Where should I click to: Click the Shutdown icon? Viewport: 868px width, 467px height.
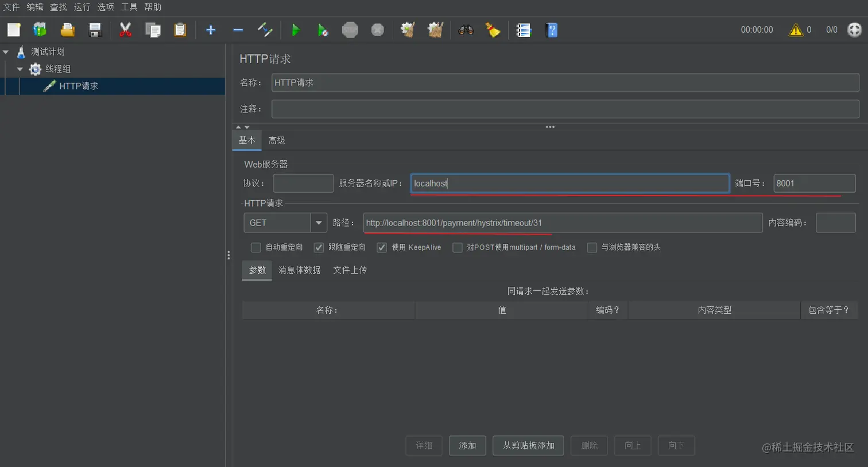point(377,30)
